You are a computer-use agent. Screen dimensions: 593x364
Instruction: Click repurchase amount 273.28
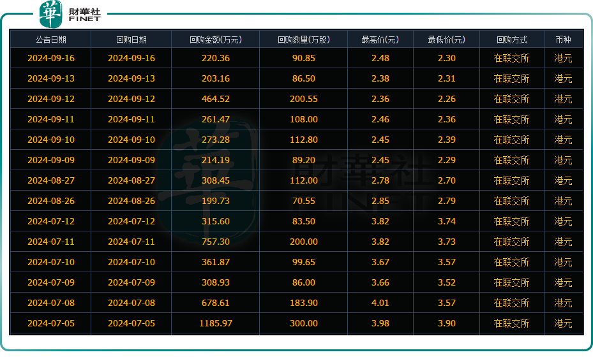pos(216,140)
